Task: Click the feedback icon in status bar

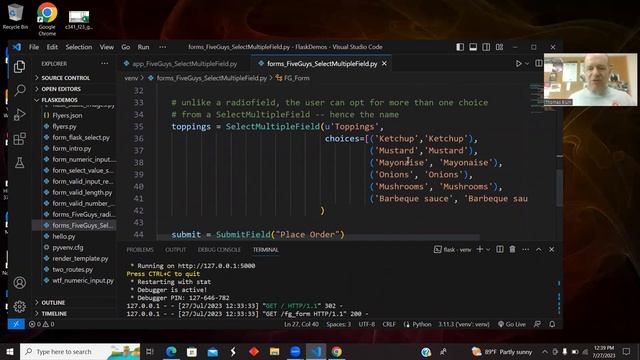Action: (x=538, y=324)
